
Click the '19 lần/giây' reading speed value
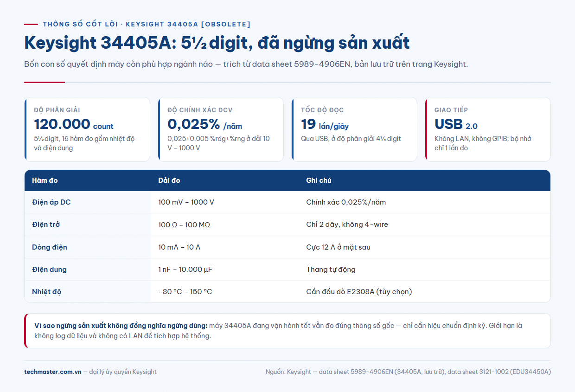325,124
